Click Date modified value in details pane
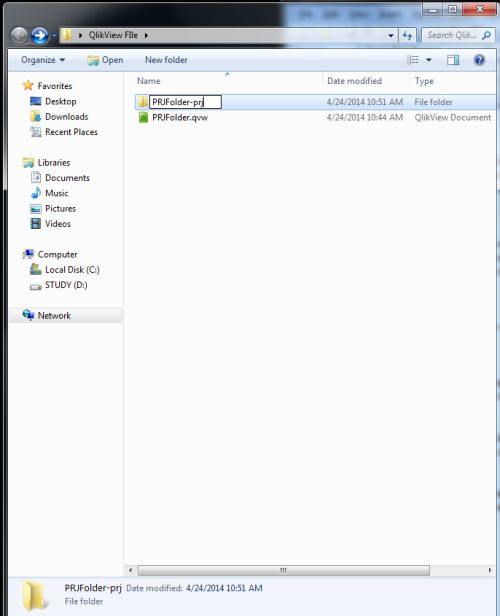 point(224,588)
